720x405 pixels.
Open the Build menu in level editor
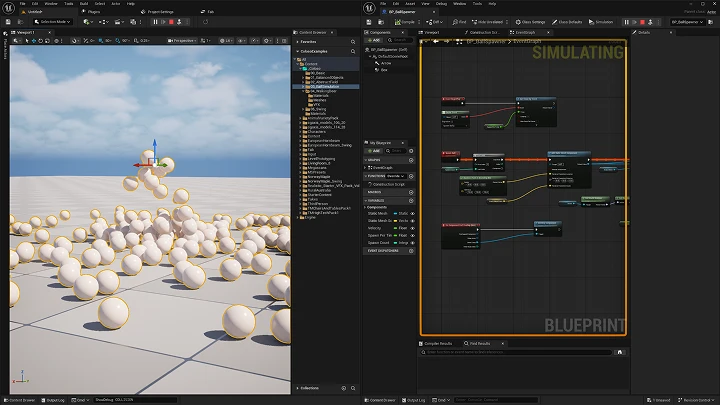click(84, 4)
